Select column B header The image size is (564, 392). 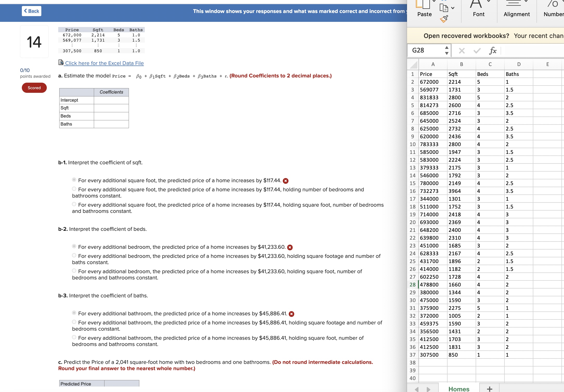(x=461, y=64)
